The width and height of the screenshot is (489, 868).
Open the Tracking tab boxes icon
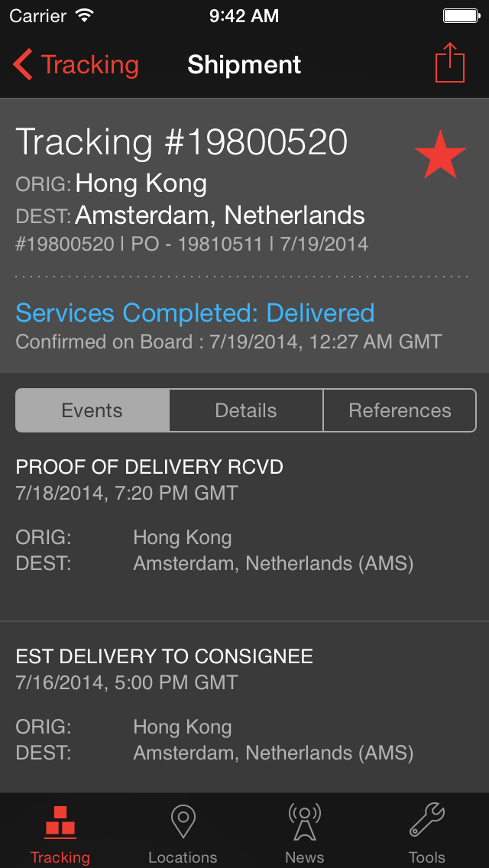coord(60,822)
